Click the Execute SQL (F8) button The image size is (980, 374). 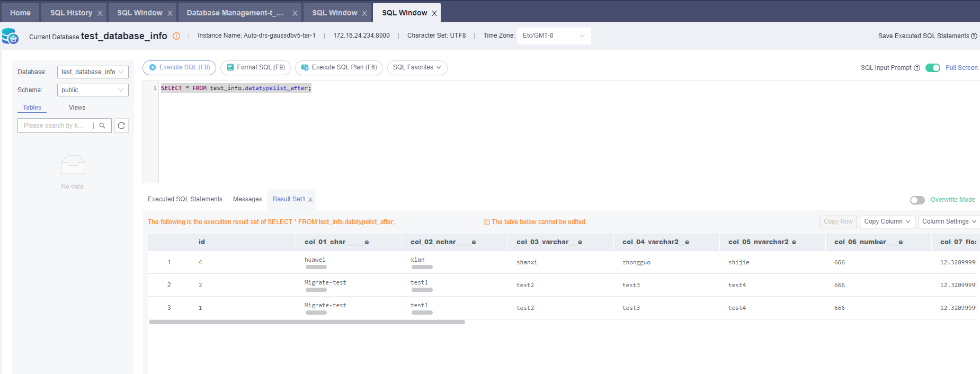point(179,68)
